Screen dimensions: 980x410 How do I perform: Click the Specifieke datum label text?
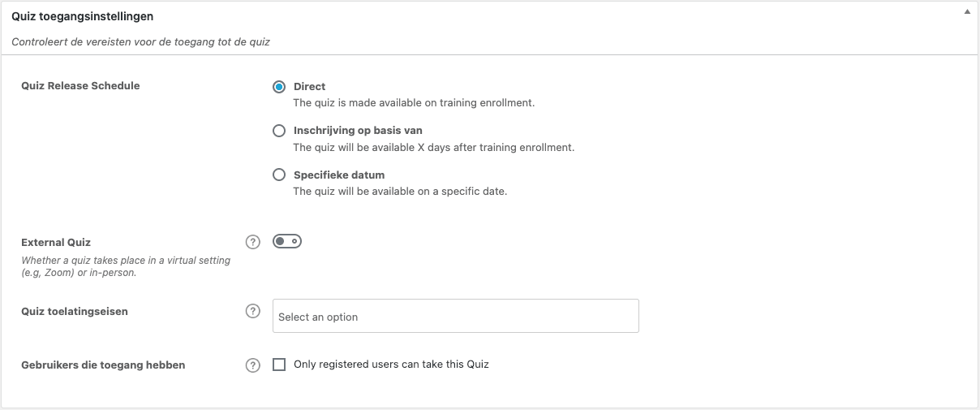click(x=338, y=175)
